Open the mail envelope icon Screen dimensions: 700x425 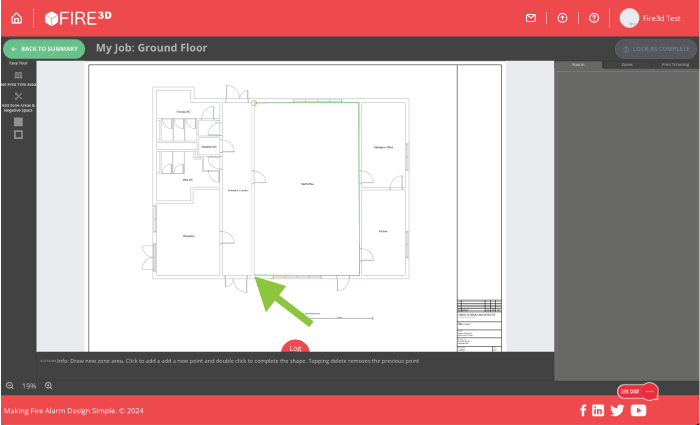(530, 18)
